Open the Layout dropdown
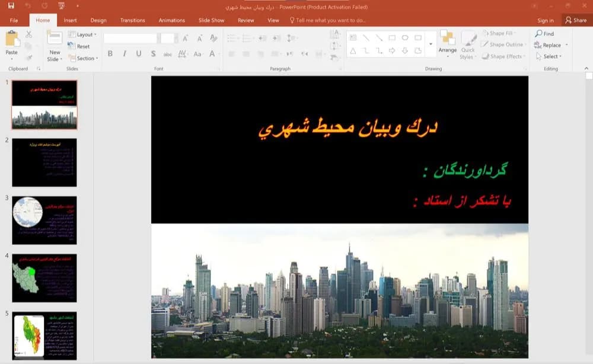This screenshot has width=593, height=364. tap(82, 34)
